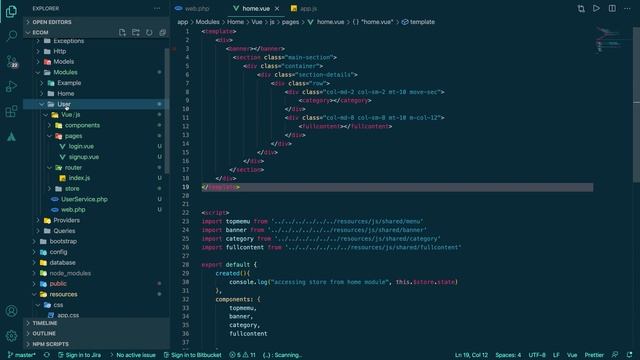
Task: Click the Run play icon in editor toolbar
Action: coord(596,8)
